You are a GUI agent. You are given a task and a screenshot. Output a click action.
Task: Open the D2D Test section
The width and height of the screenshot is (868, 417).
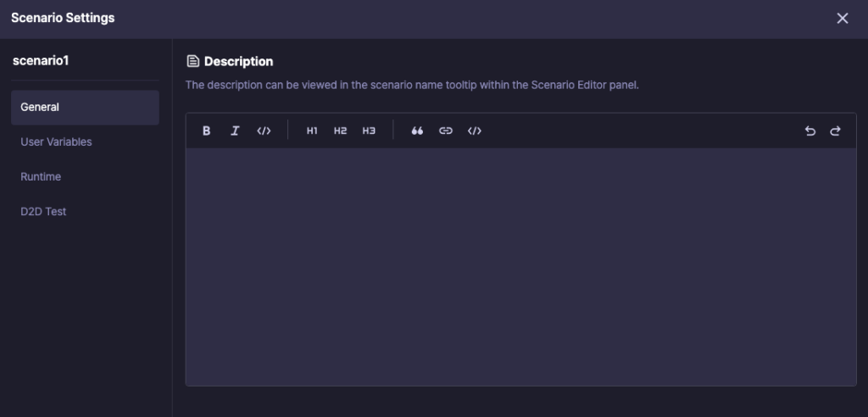(x=43, y=212)
